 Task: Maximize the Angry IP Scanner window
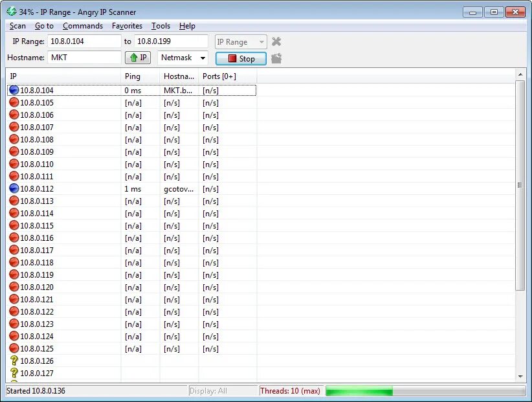pyautogui.click(x=494, y=12)
